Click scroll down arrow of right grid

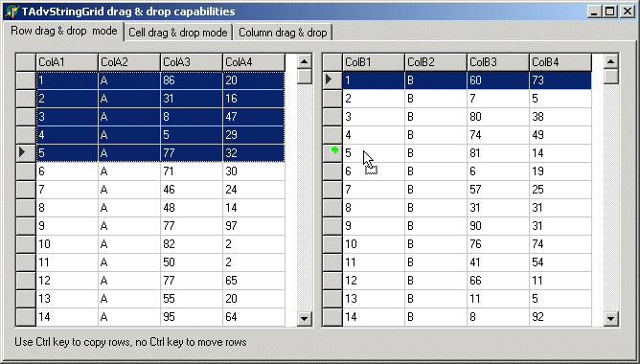[610, 318]
